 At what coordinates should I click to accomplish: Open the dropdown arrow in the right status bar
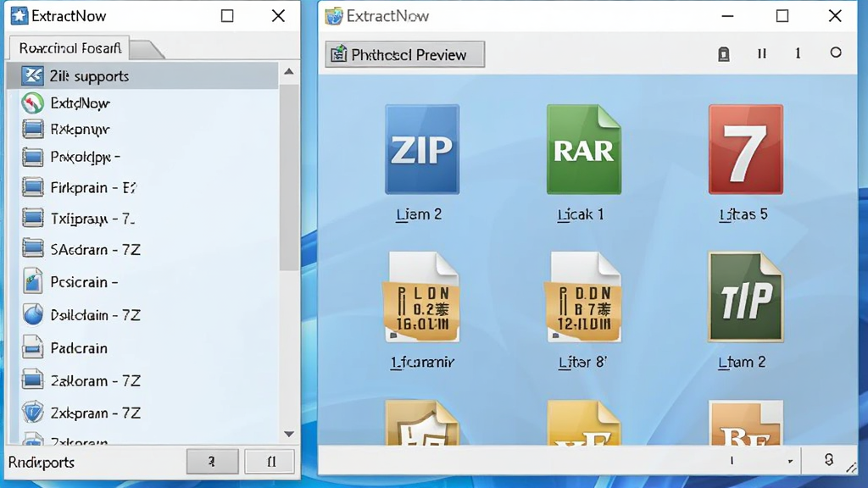pos(790,461)
